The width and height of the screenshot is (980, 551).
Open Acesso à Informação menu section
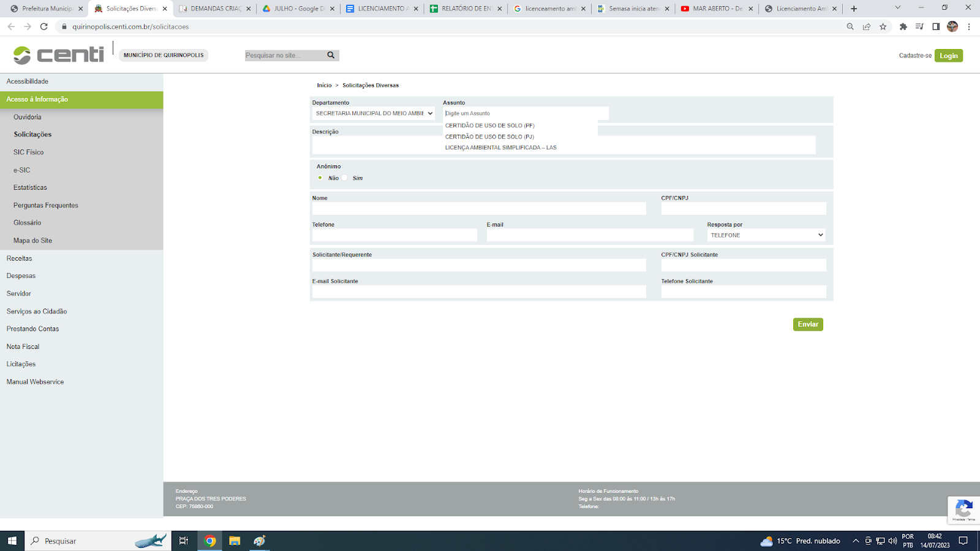pyautogui.click(x=81, y=99)
